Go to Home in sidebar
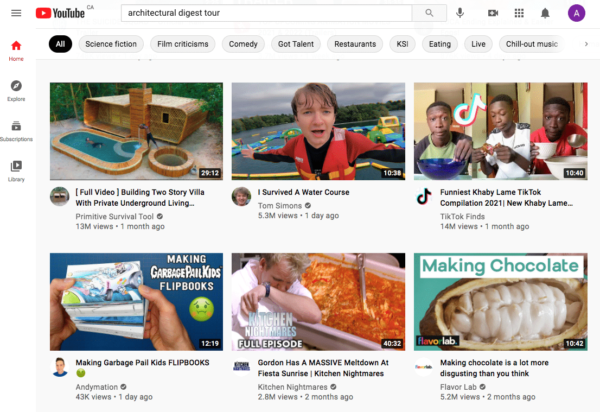The height and width of the screenshot is (412, 600). [x=16, y=51]
